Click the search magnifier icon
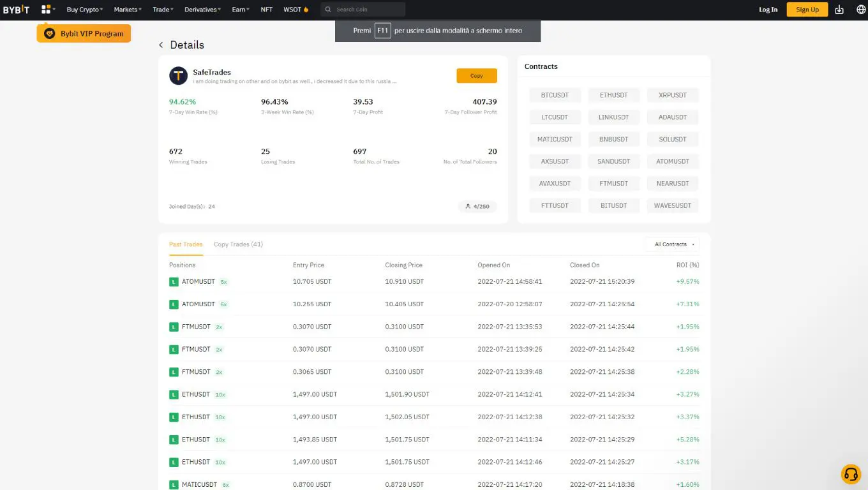The width and height of the screenshot is (868, 490). (x=328, y=10)
